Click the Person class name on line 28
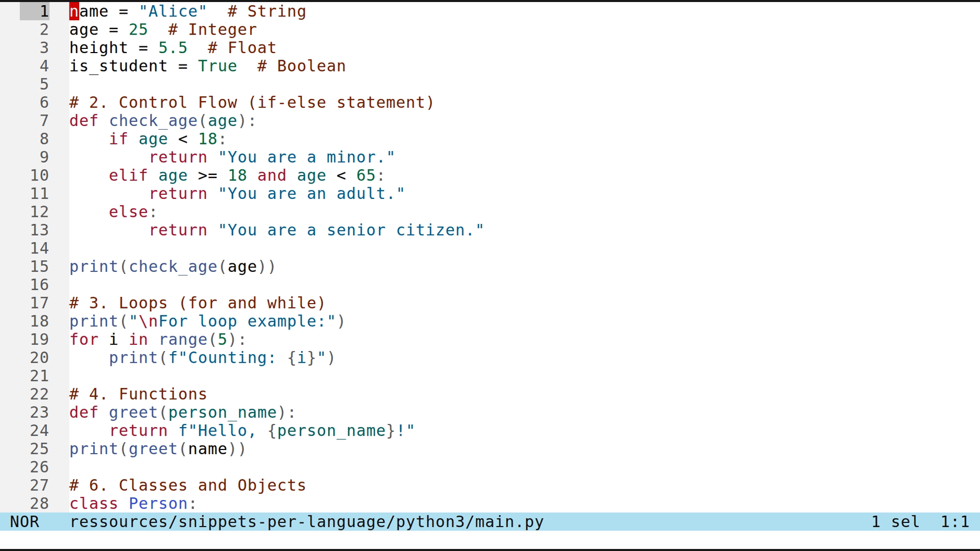 click(x=159, y=504)
